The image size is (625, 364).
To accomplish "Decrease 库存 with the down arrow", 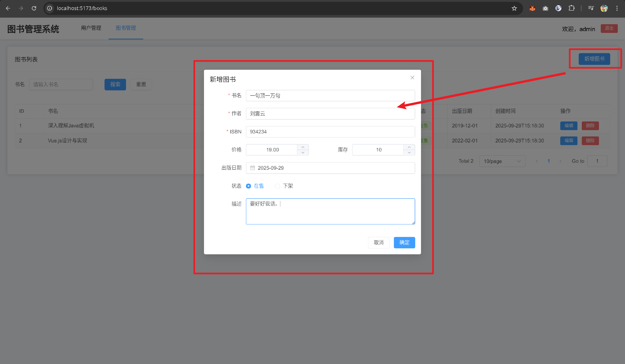I will 409,153.
